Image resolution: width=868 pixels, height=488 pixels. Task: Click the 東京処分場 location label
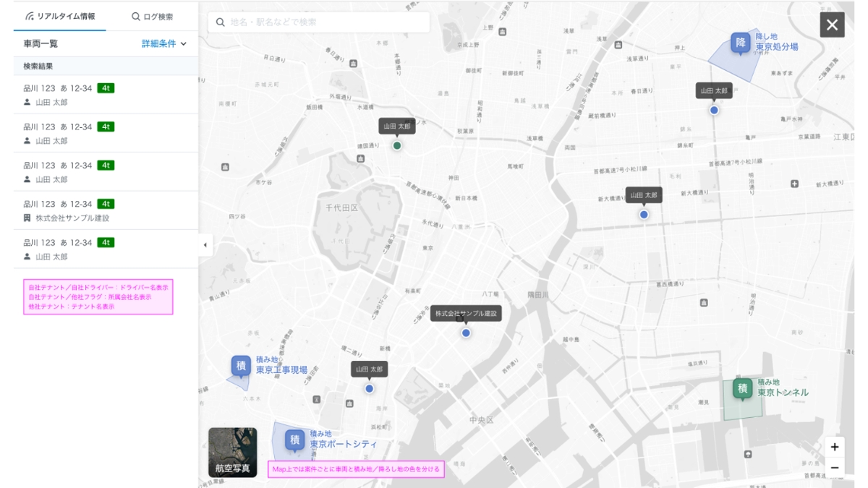pos(777,47)
